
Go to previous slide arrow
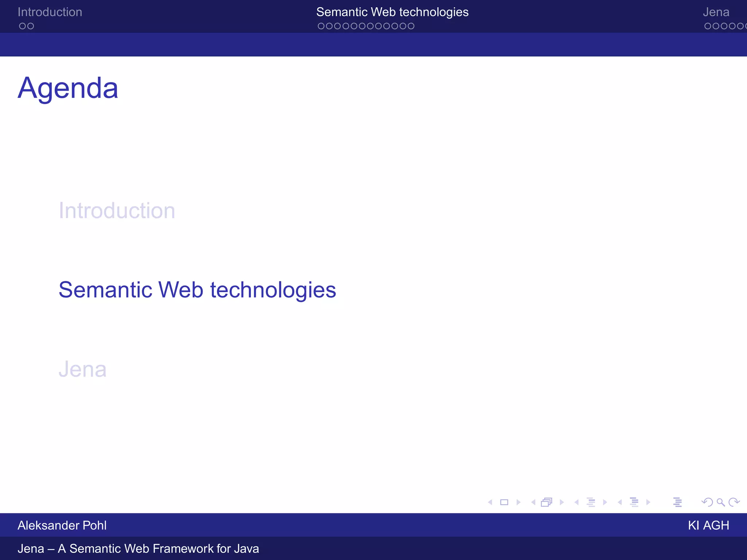490,502
